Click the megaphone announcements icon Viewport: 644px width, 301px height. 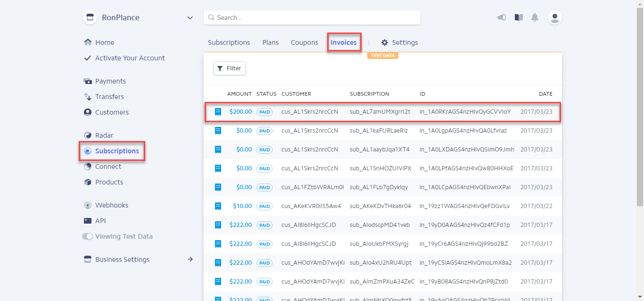pyautogui.click(x=502, y=17)
